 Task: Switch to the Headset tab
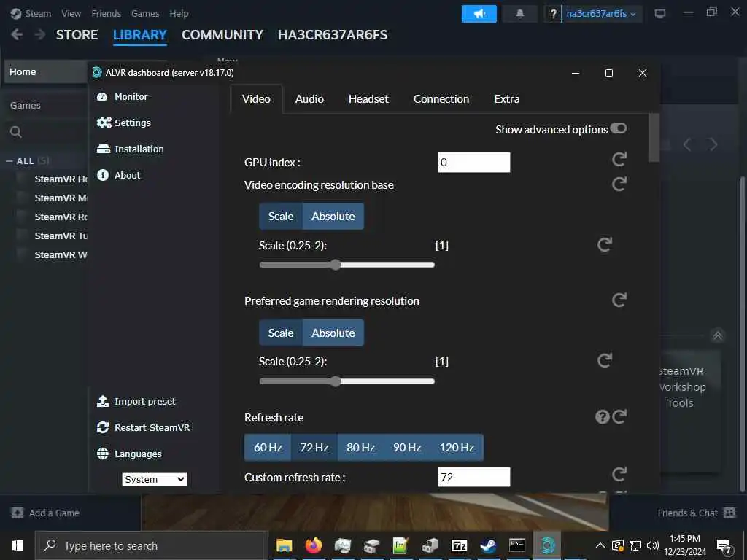[x=368, y=99]
